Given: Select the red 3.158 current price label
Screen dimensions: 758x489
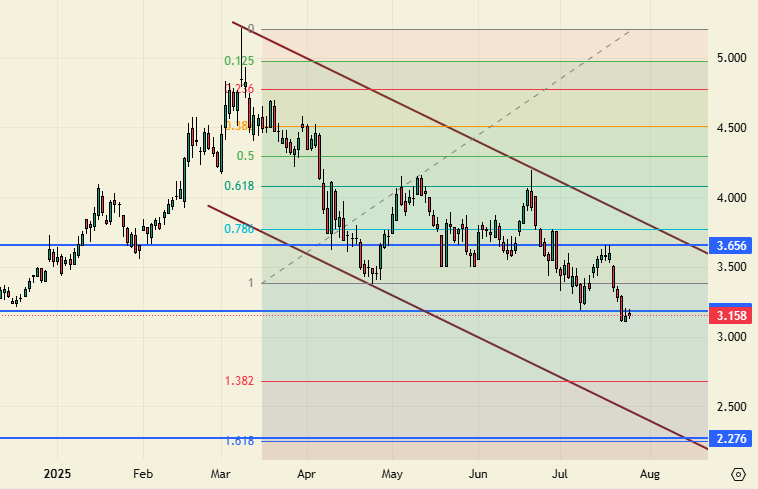Looking at the screenshot, I should (732, 316).
